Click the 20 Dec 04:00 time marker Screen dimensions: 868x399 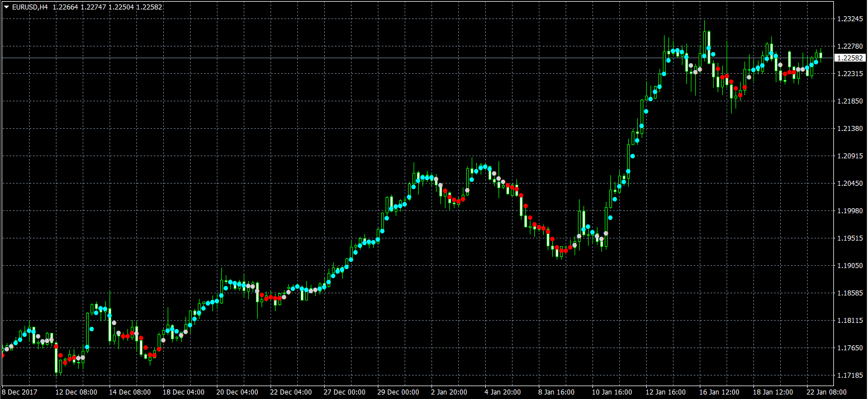coord(237,392)
